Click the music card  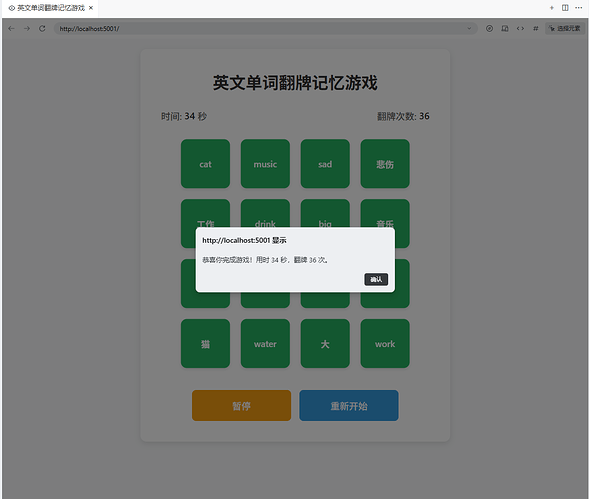(x=265, y=164)
